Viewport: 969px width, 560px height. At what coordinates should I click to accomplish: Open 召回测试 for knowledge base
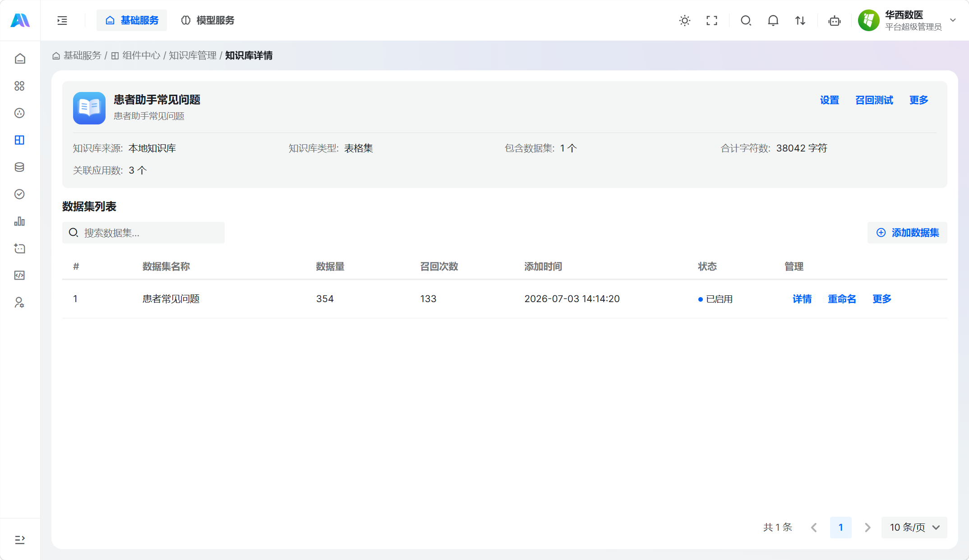pos(874,100)
